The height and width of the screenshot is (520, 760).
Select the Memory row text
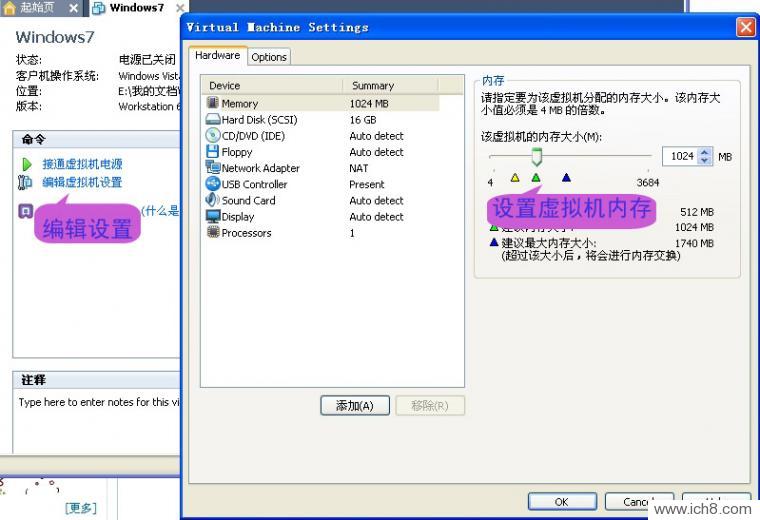[239, 103]
